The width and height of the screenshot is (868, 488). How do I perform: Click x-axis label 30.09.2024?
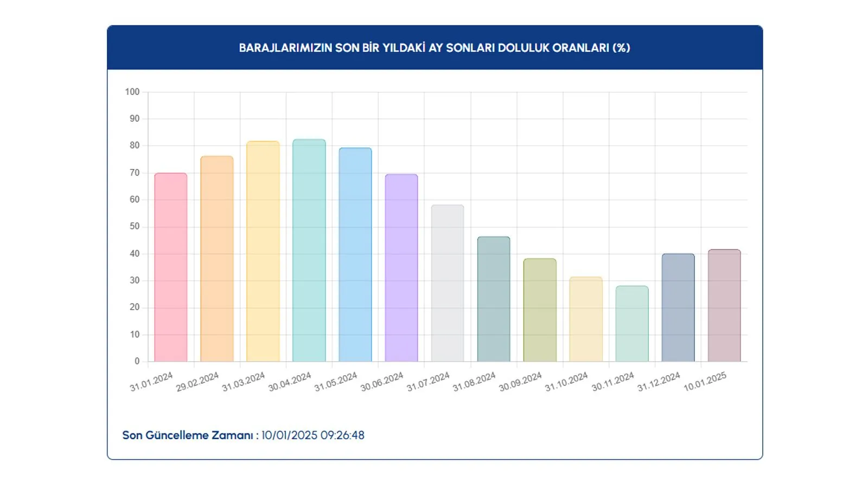pyautogui.click(x=520, y=382)
